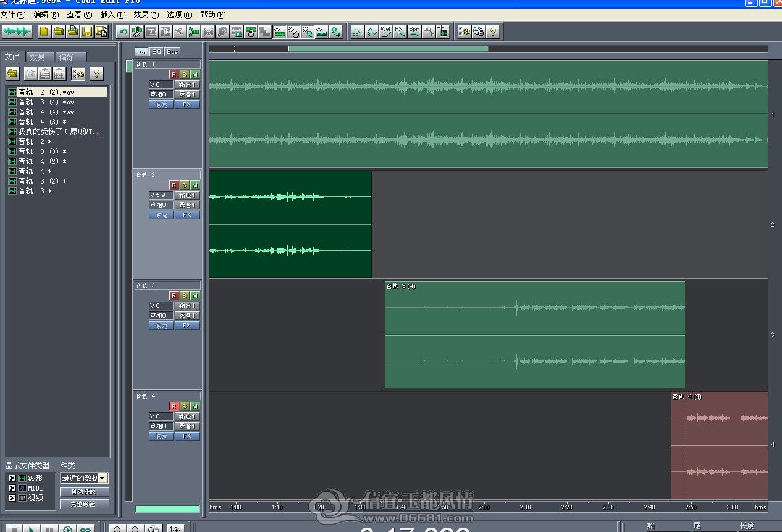Toggle the 视频 video file type checkbox
Viewport: 782px width, 532px height.
tap(12, 498)
